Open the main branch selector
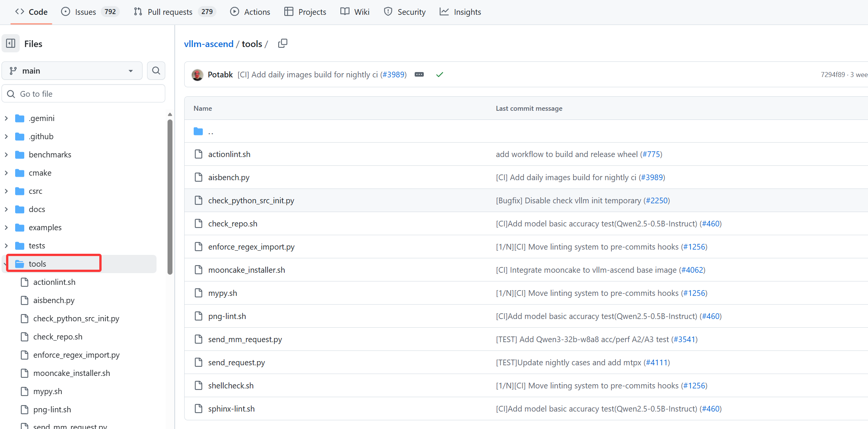The width and height of the screenshot is (868, 429). coord(72,71)
